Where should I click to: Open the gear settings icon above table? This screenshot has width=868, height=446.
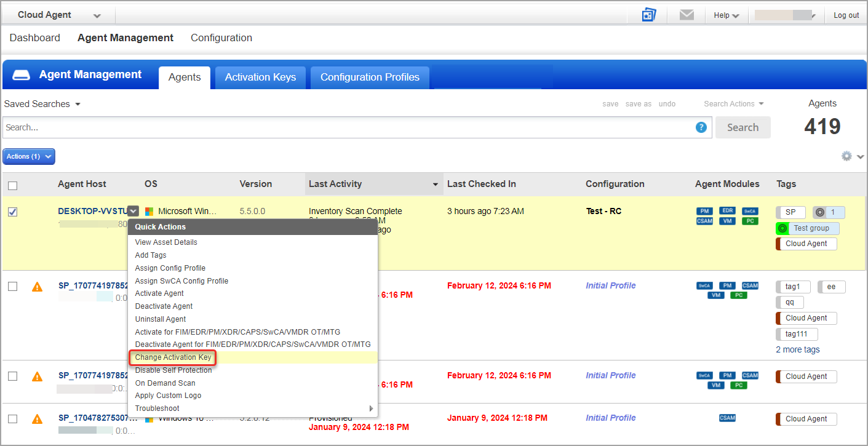[847, 156]
